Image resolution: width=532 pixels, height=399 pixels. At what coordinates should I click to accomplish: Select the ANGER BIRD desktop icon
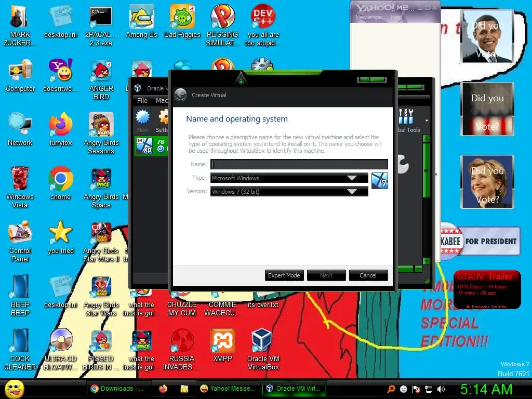tap(101, 79)
